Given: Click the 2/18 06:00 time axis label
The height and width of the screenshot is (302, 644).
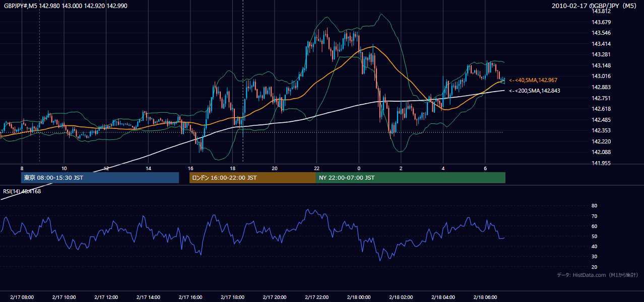Looking at the screenshot, I should 485,297.
